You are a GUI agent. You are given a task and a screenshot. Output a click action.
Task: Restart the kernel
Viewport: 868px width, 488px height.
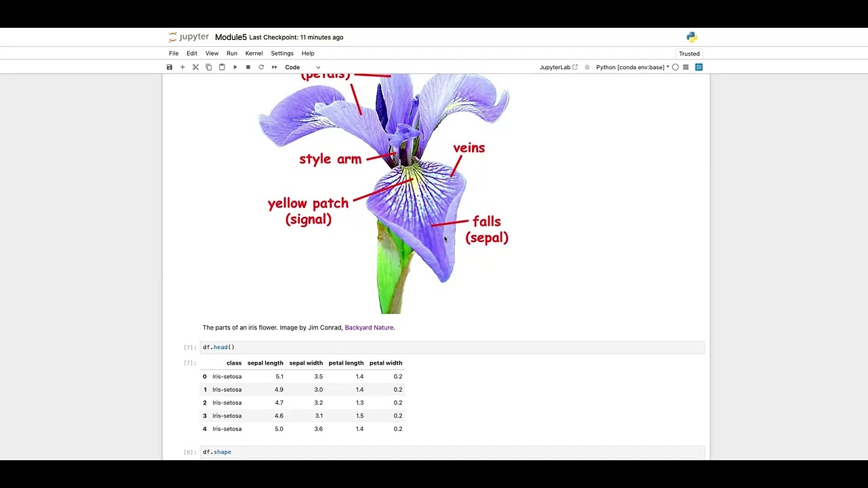point(261,67)
